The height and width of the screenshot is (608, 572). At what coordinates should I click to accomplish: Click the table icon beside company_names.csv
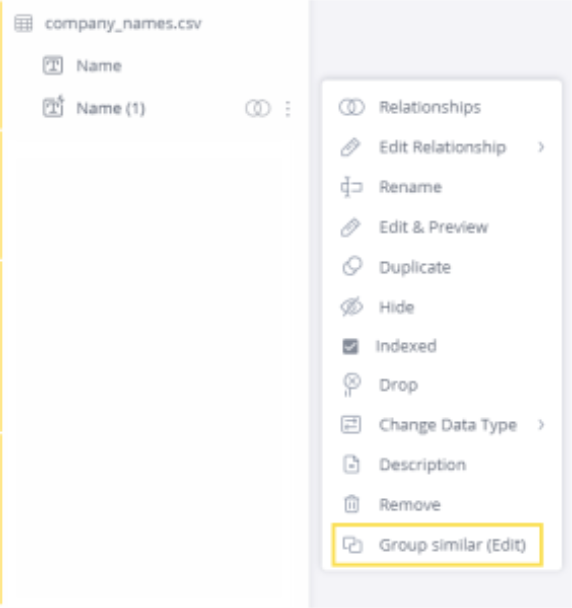pos(23,24)
